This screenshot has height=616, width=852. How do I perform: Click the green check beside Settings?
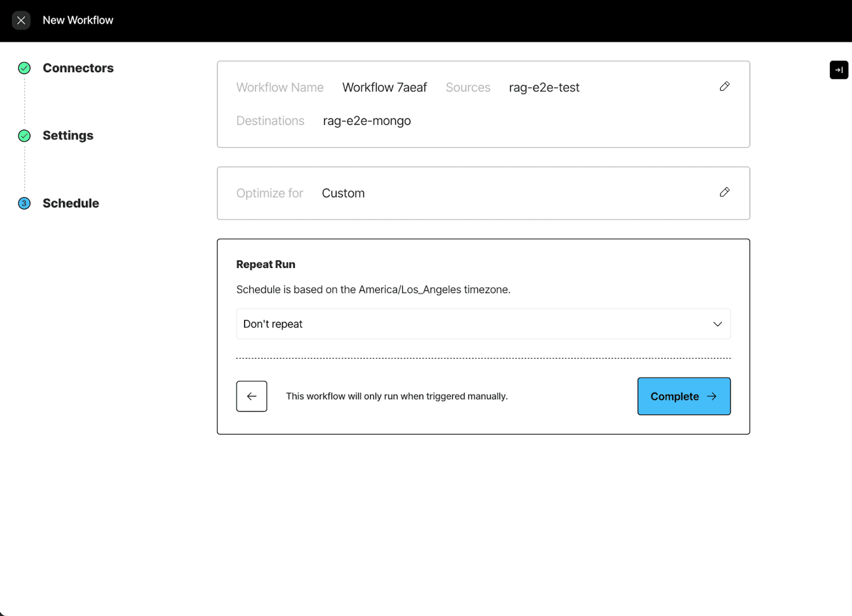(x=24, y=136)
